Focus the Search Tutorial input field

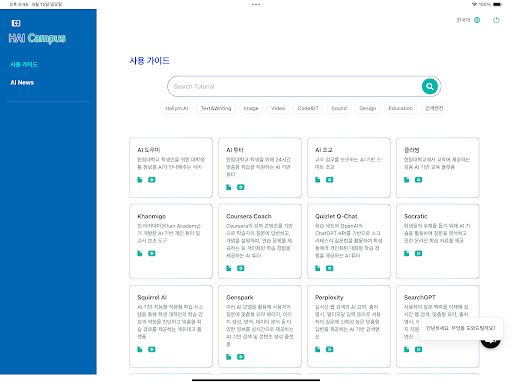point(295,86)
